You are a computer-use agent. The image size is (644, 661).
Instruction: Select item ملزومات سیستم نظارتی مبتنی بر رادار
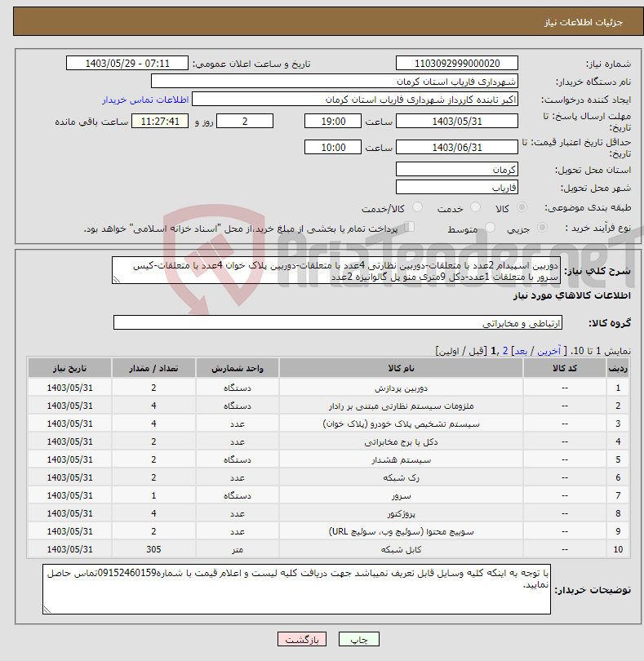click(x=401, y=406)
